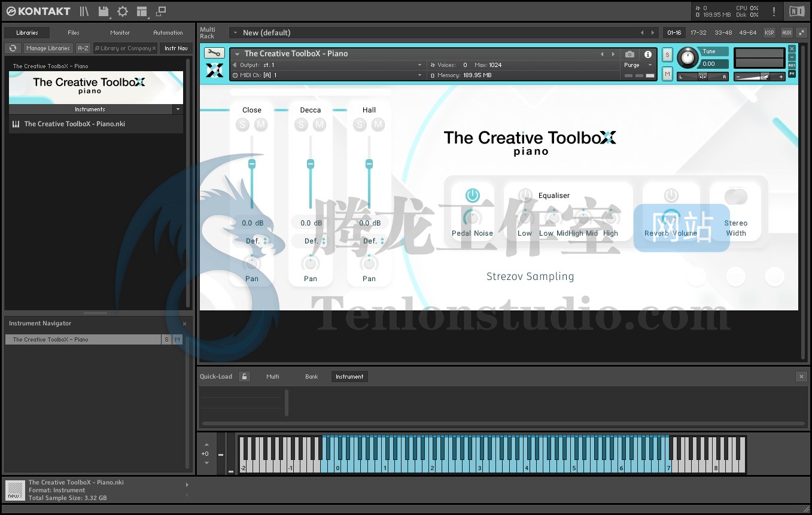
Task: Open Hall mic Def. output selector
Action: coord(374,241)
